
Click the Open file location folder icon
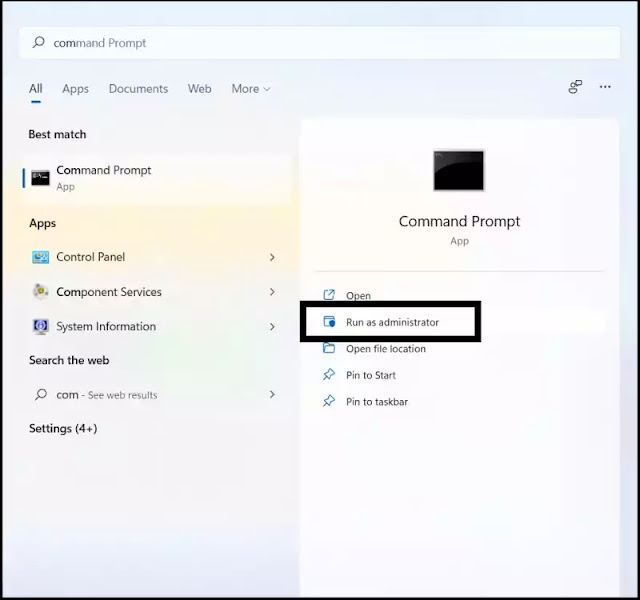click(329, 348)
